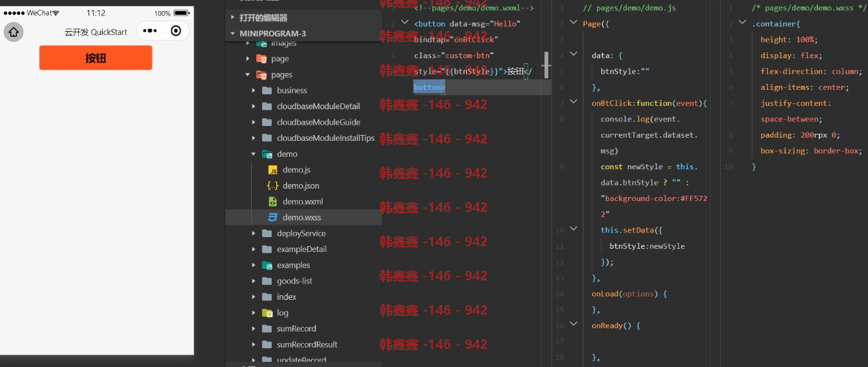Image resolution: width=868 pixels, height=367 pixels.
Task: Click the goods-list folder icon
Action: (267, 281)
